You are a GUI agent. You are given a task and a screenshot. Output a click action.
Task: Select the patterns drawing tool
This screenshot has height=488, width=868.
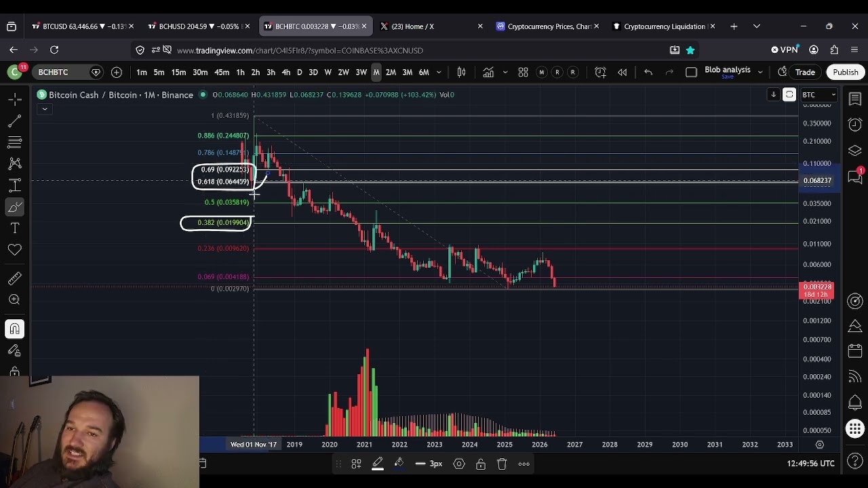point(14,163)
